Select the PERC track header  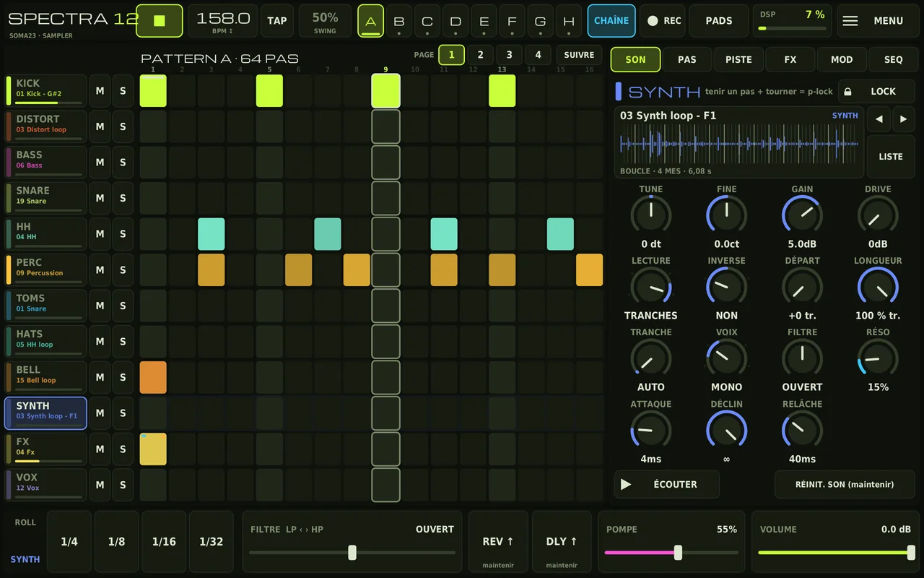click(46, 269)
